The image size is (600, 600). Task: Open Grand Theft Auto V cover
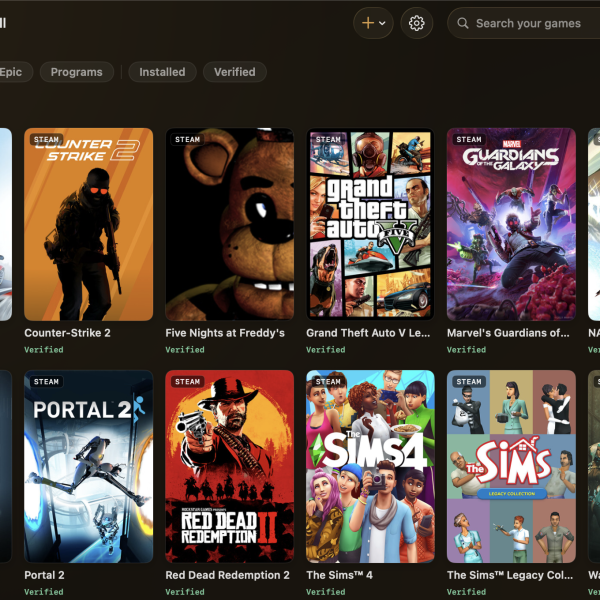[370, 224]
